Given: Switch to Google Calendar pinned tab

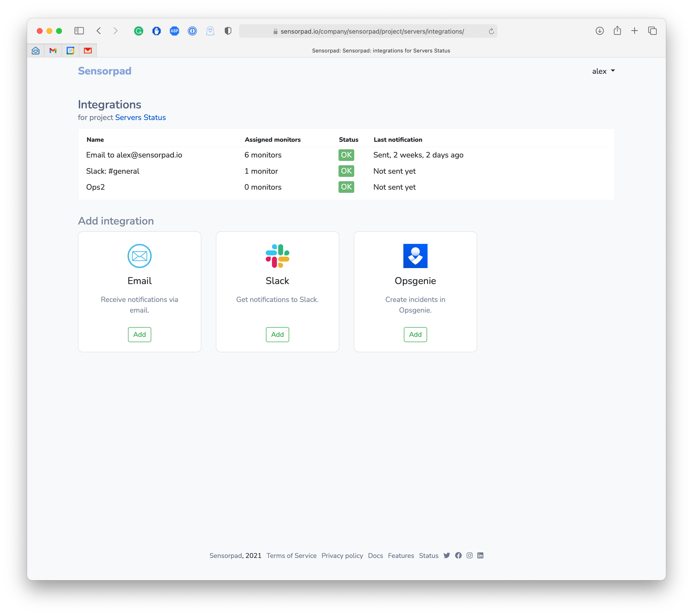Looking at the screenshot, I should (x=70, y=51).
